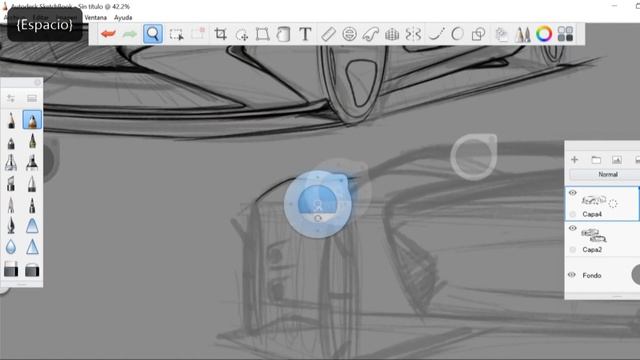Toggle the circle marker on Capa4
640x360 pixels.
[573, 214]
